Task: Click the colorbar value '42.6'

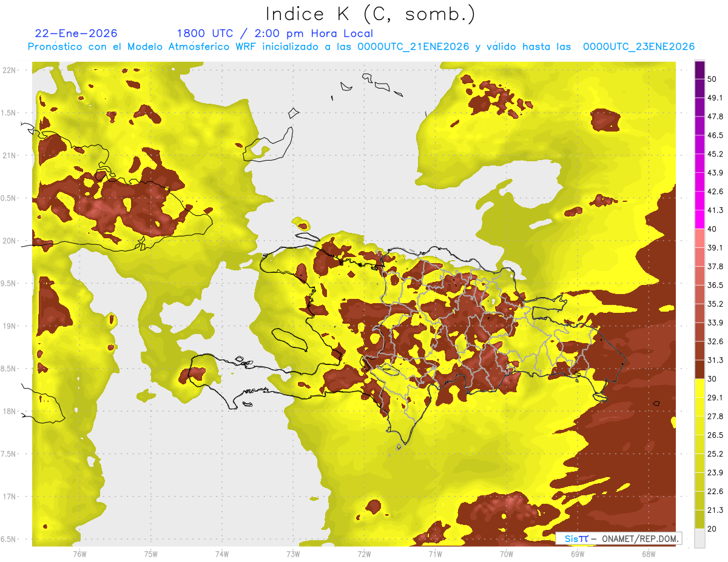Action: coord(715,192)
